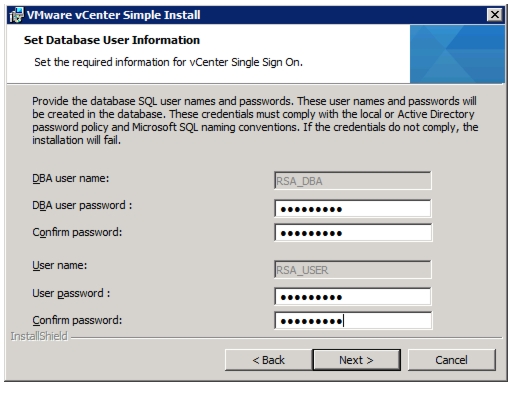Click the "Set Database User Information" heading
Viewport: 508px width, 408px height.
point(112,40)
